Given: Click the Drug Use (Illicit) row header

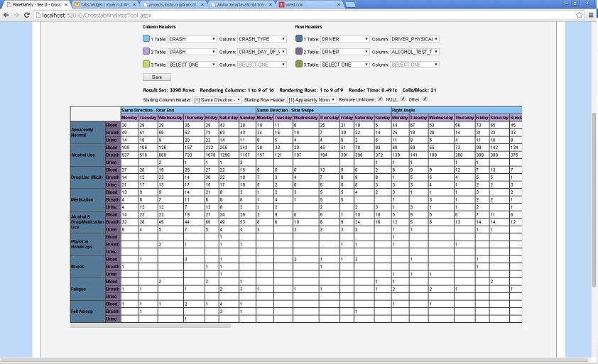Looking at the screenshot, I should (x=88, y=177).
